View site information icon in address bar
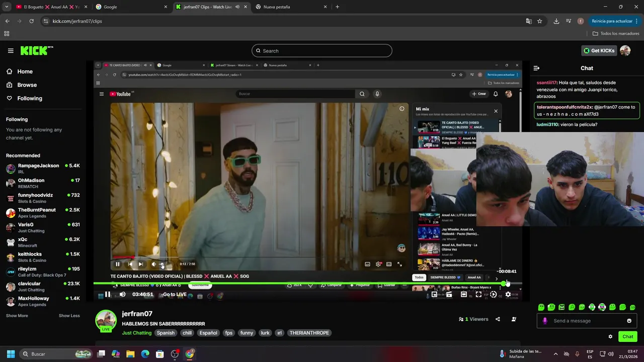The image size is (644, 362). (x=46, y=21)
